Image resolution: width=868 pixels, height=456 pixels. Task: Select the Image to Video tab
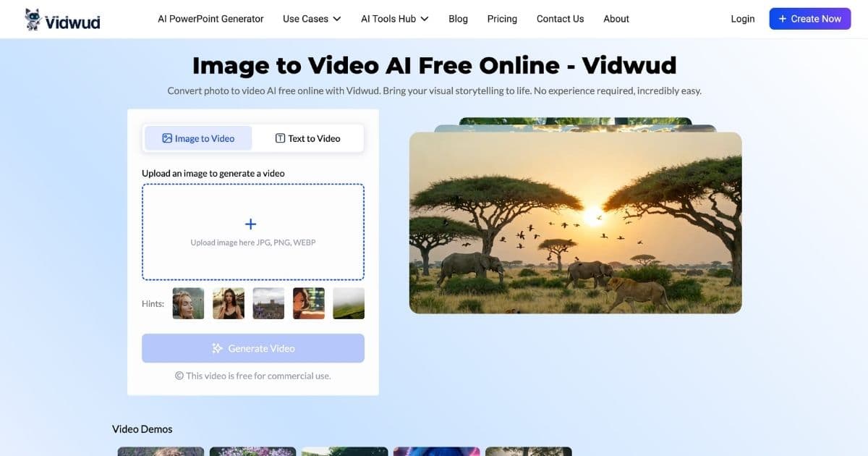coord(198,138)
